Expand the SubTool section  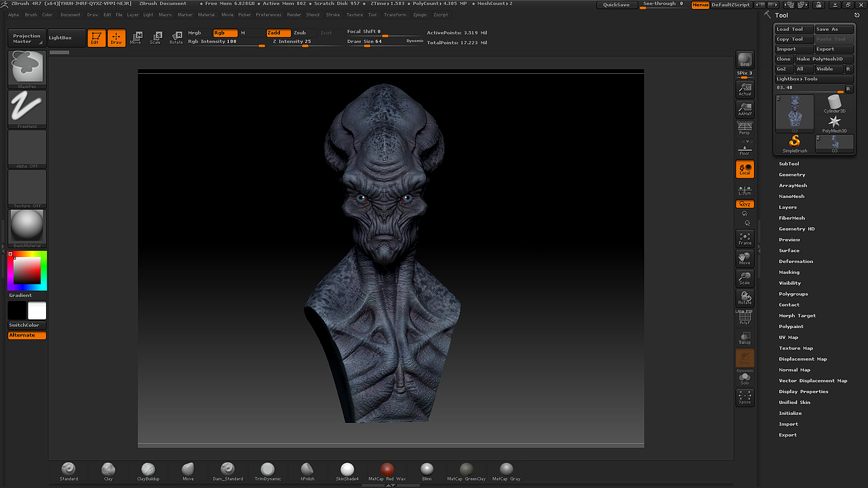tap(789, 164)
